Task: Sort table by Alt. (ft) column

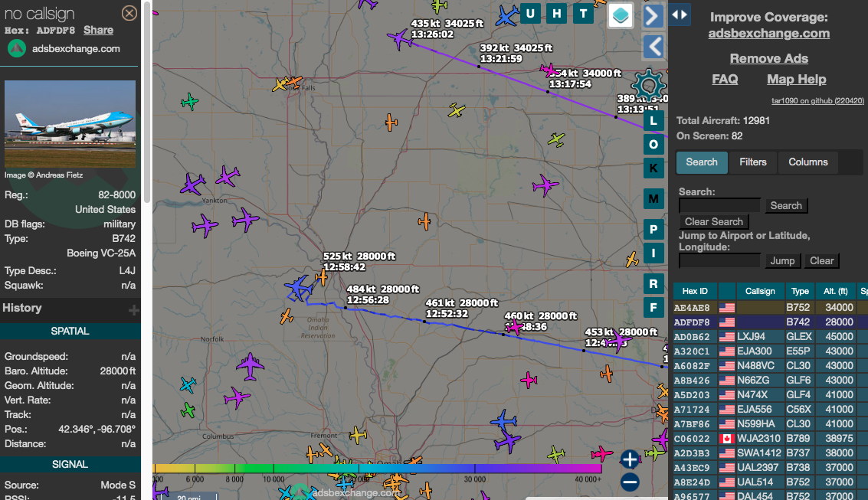Action: pyautogui.click(x=835, y=291)
